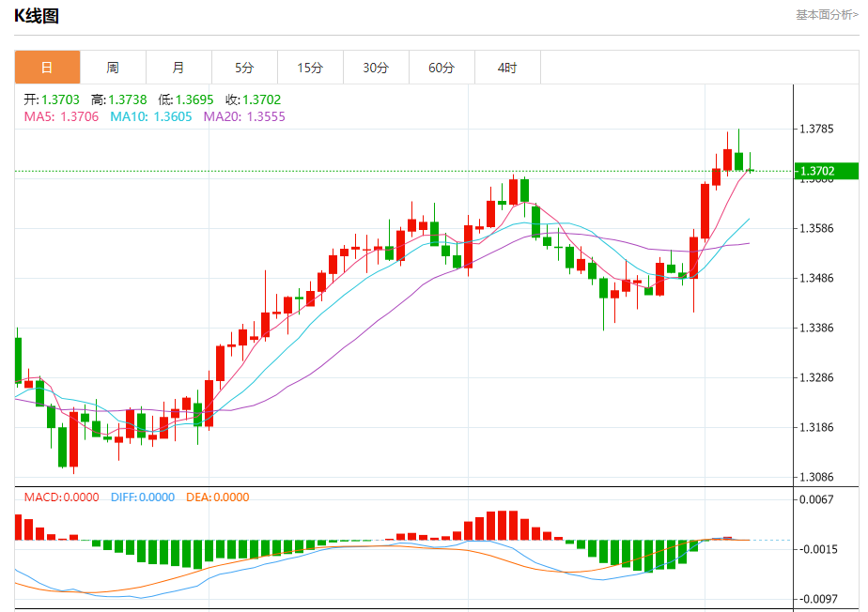Click the 0.0067 MACD axis label
The width and height of the screenshot is (868, 612).
pyautogui.click(x=816, y=499)
